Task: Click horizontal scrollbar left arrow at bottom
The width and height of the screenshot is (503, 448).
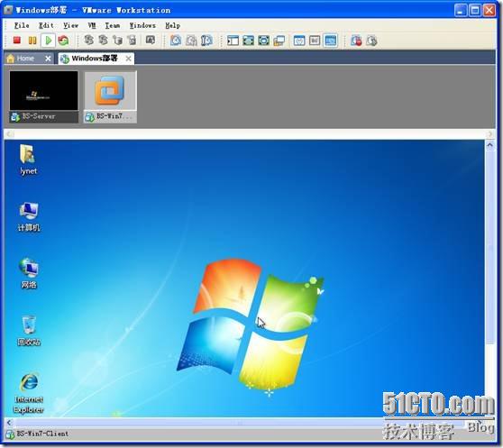Action: [9, 423]
